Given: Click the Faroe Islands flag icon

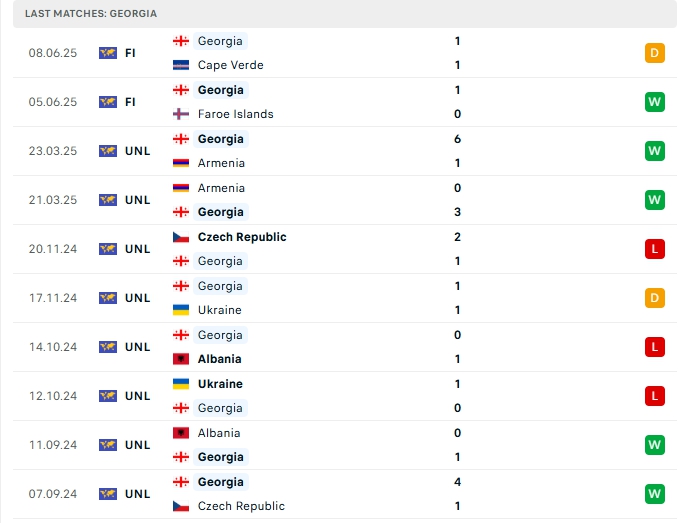Looking at the screenshot, I should click(x=181, y=114).
